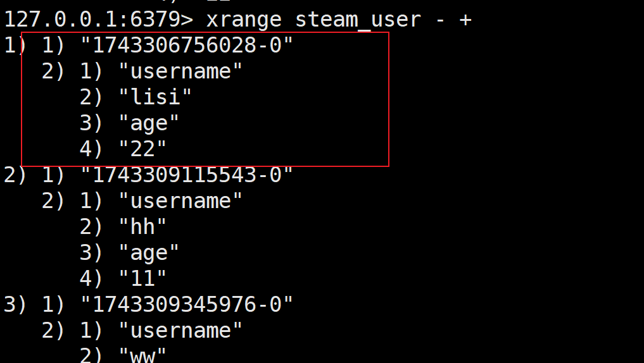
Task: Select the stream ID 1743309345976-0
Action: (x=186, y=305)
